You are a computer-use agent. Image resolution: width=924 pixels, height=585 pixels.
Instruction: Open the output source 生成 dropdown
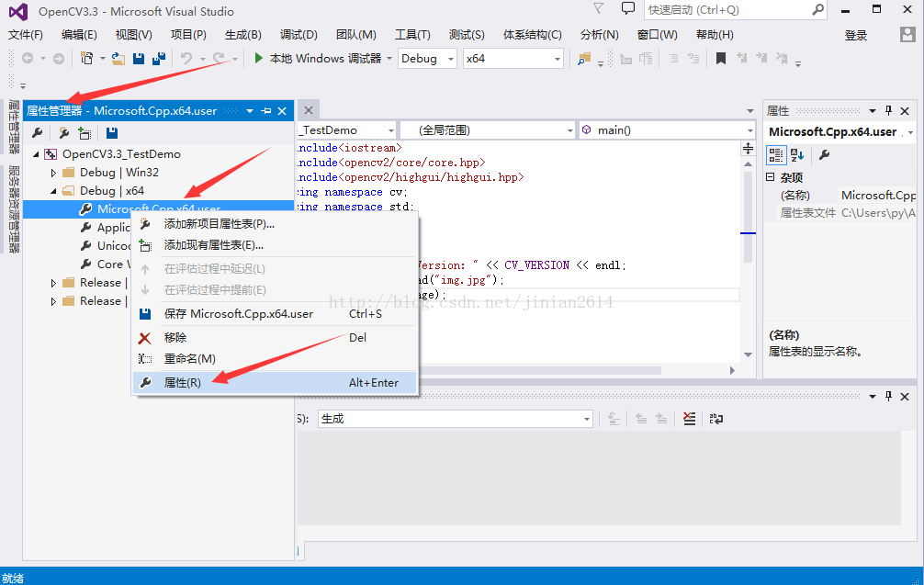(x=455, y=419)
